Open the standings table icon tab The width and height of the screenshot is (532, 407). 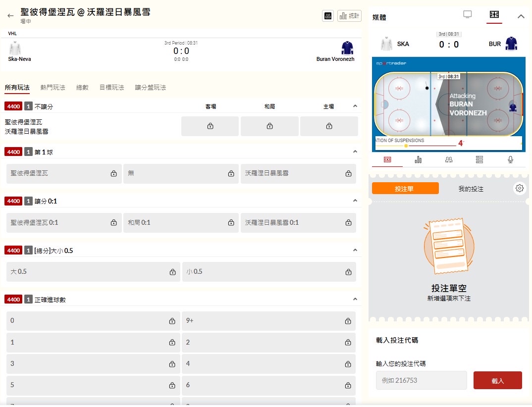tap(479, 159)
